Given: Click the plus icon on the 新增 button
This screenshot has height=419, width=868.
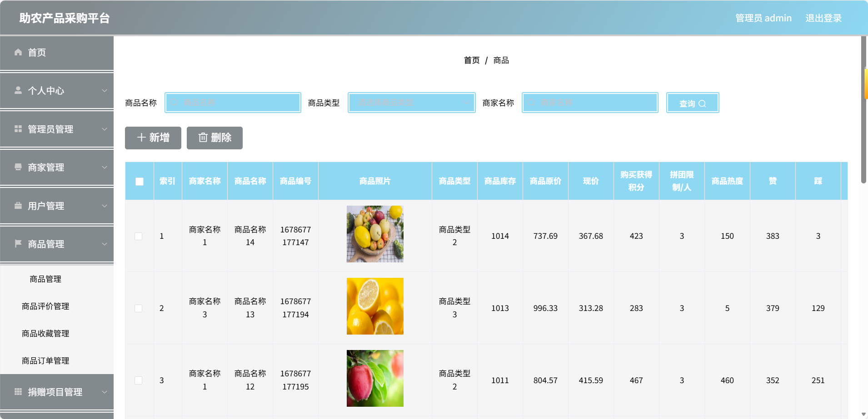Looking at the screenshot, I should pyautogui.click(x=141, y=138).
